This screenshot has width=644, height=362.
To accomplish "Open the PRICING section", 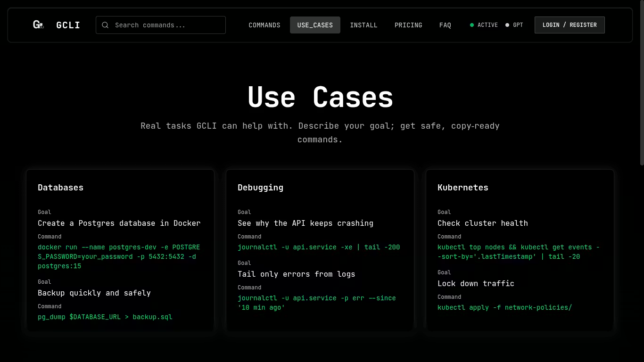I will [408, 25].
